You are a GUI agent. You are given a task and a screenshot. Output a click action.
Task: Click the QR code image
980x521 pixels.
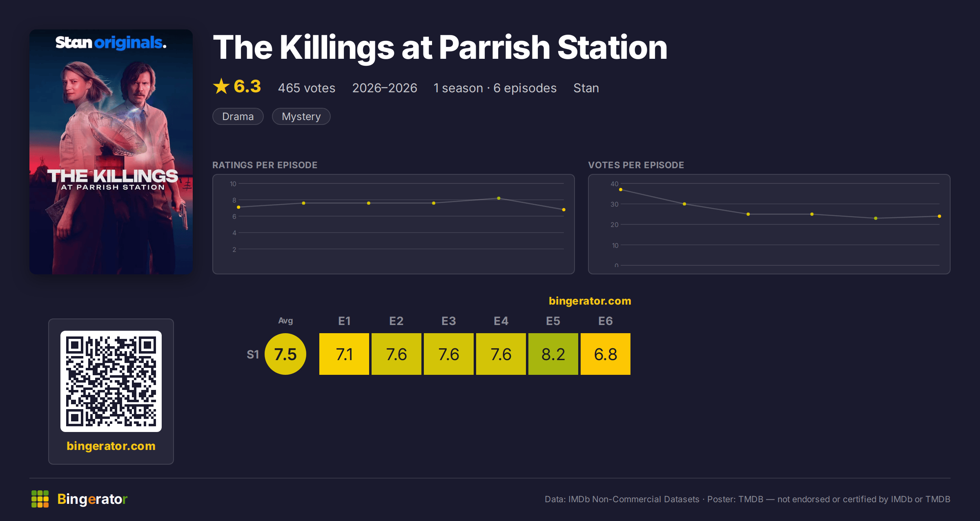111,381
